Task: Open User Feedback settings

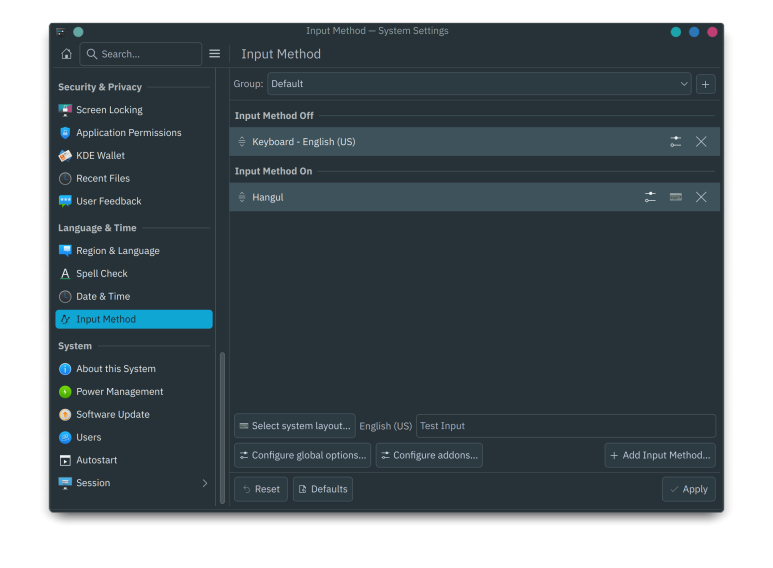Action: coord(134,201)
